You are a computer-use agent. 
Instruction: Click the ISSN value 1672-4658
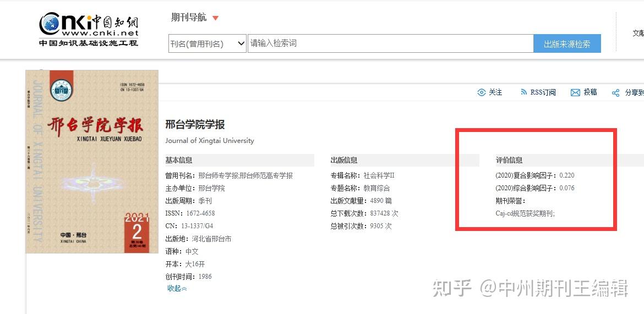200,213
